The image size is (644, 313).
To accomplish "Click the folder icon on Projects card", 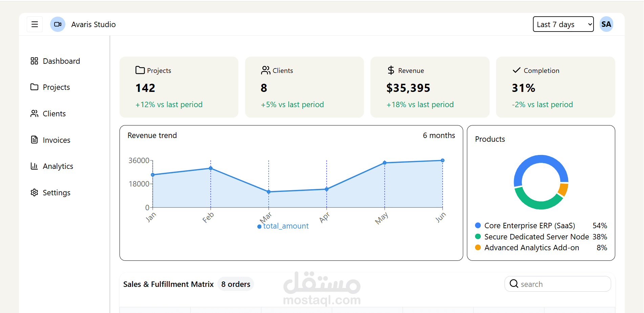I will [x=140, y=70].
